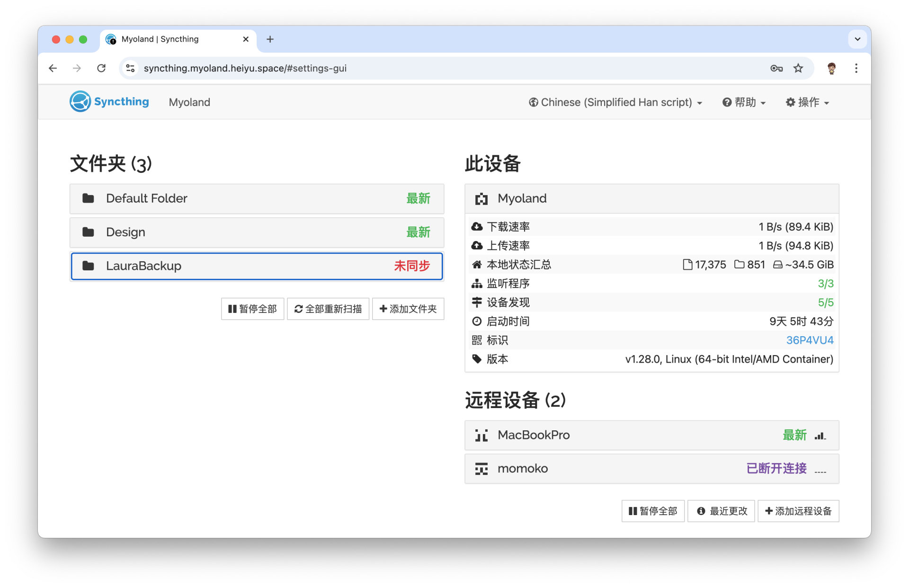This screenshot has height=588, width=909.
Task: Open the 操作 actions dropdown
Action: 807,102
